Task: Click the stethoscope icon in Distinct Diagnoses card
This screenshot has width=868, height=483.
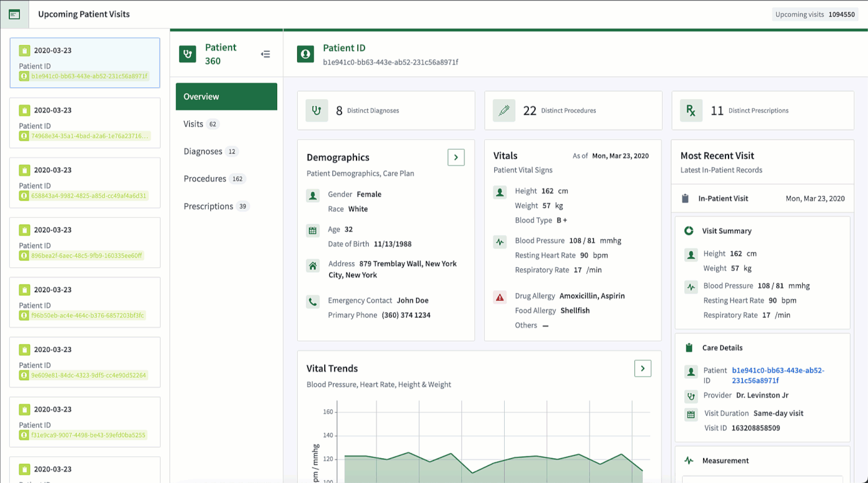Action: tap(317, 110)
